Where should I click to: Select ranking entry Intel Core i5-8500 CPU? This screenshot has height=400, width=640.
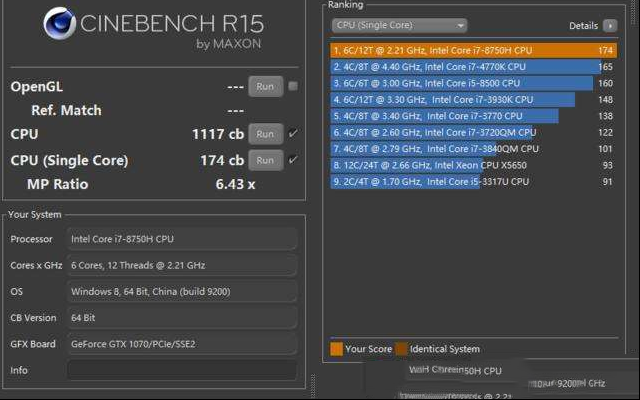473,83
